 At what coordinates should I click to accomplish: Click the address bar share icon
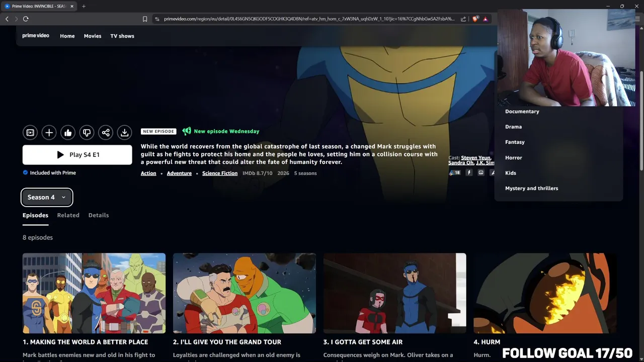(463, 19)
